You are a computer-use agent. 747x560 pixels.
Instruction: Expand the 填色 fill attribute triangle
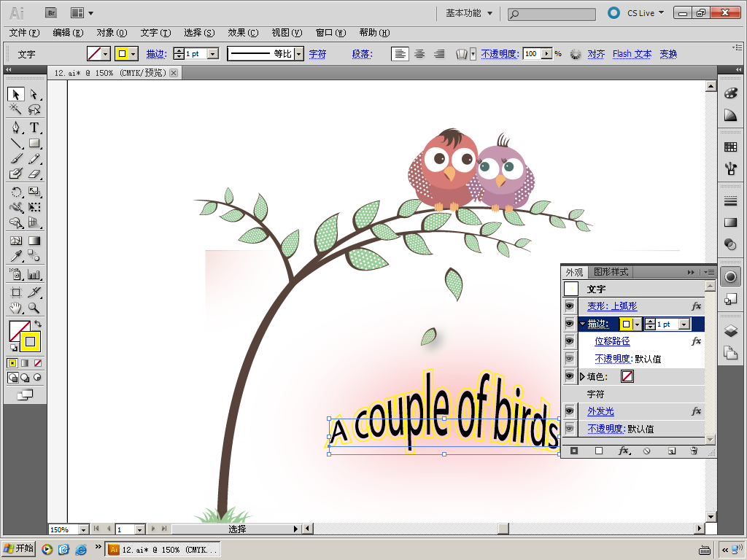tap(582, 377)
